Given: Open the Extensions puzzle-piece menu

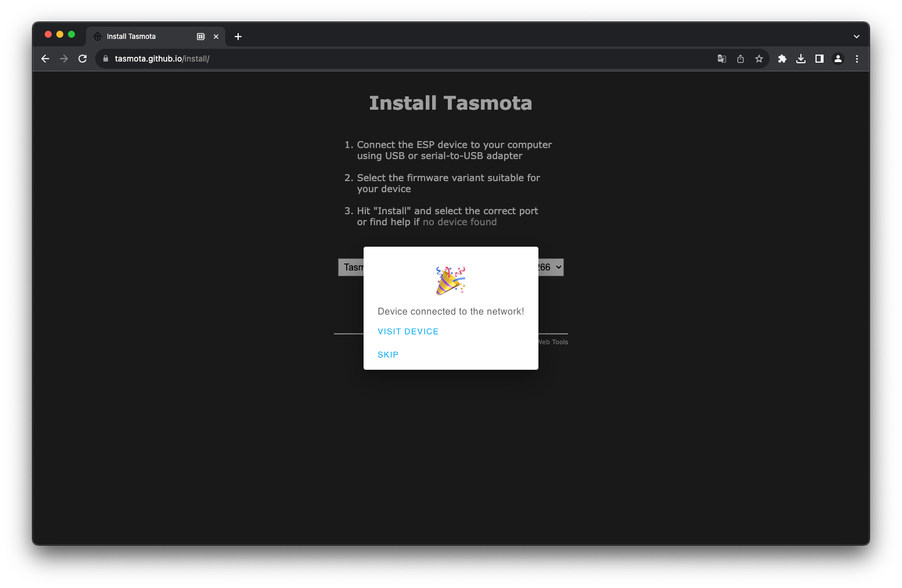Looking at the screenshot, I should click(x=782, y=59).
